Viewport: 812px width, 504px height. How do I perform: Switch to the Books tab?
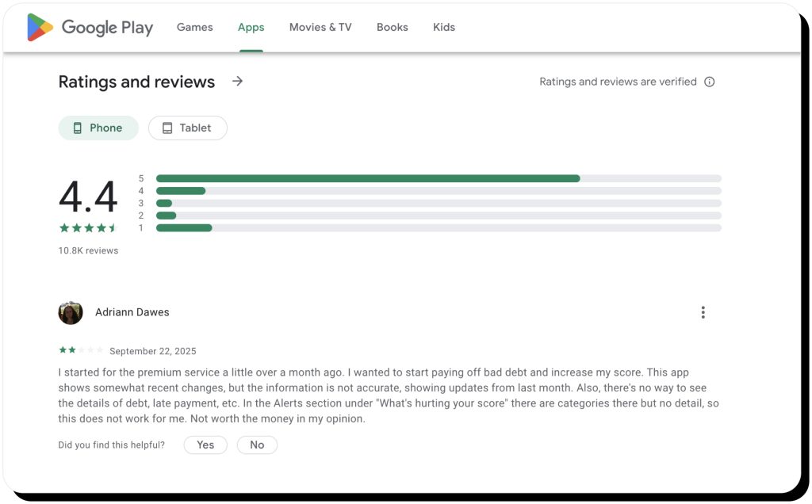pos(392,26)
